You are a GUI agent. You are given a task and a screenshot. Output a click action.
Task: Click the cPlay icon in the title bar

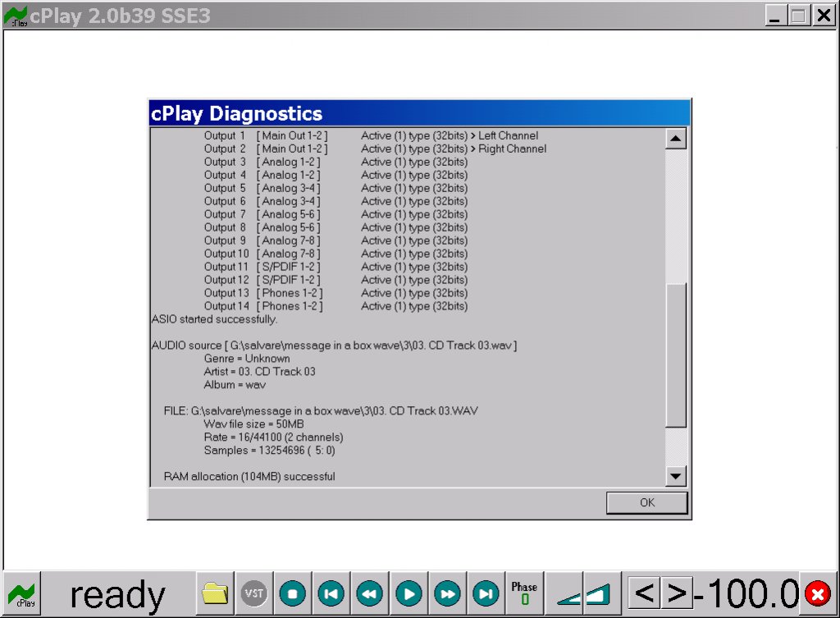16,16
